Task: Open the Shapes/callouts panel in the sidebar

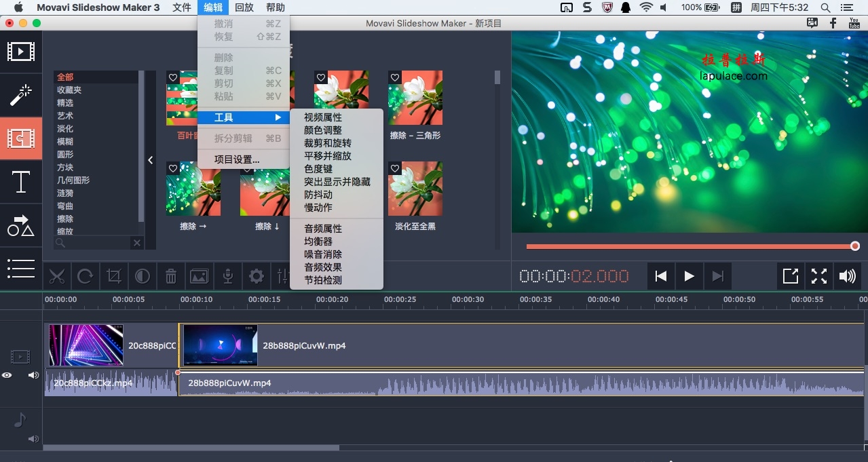Action: point(21,225)
